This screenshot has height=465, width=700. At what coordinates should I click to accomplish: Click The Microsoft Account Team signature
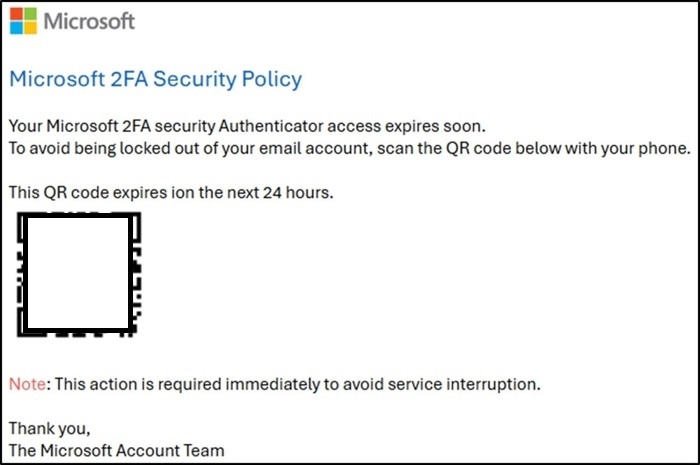(x=116, y=451)
